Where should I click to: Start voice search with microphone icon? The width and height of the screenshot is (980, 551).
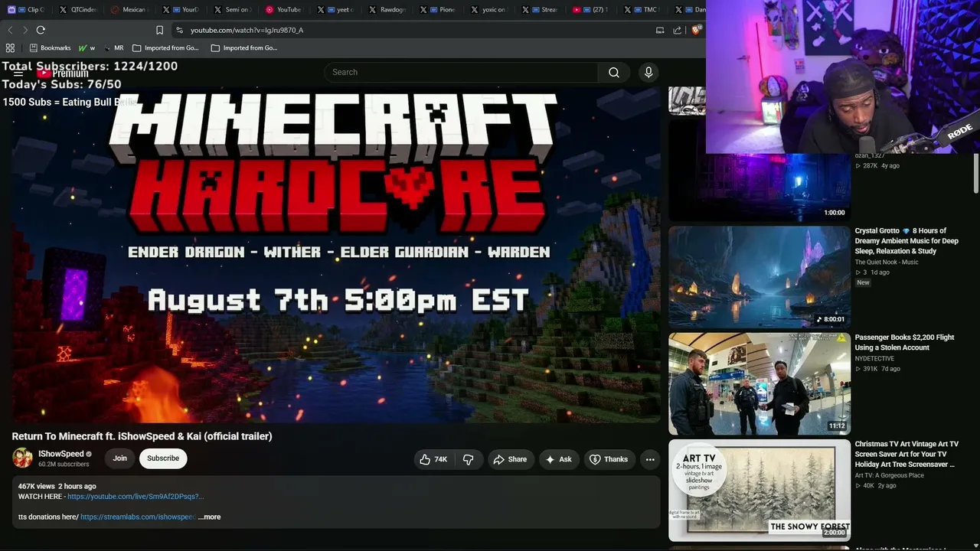pos(648,72)
